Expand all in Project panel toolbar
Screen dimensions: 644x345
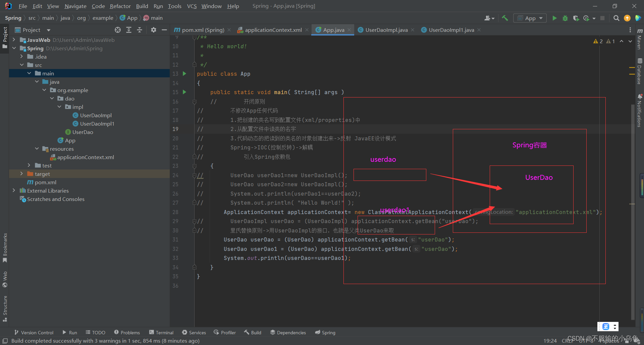point(129,30)
